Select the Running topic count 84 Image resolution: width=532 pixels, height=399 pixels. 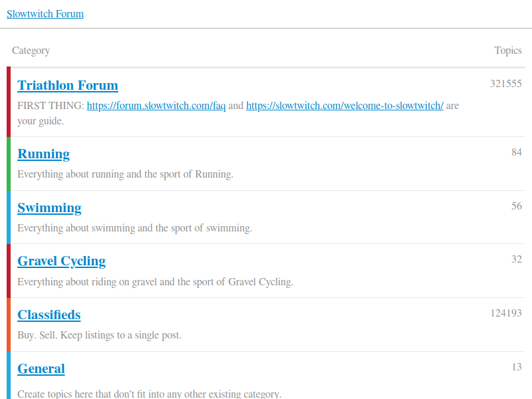pos(517,152)
